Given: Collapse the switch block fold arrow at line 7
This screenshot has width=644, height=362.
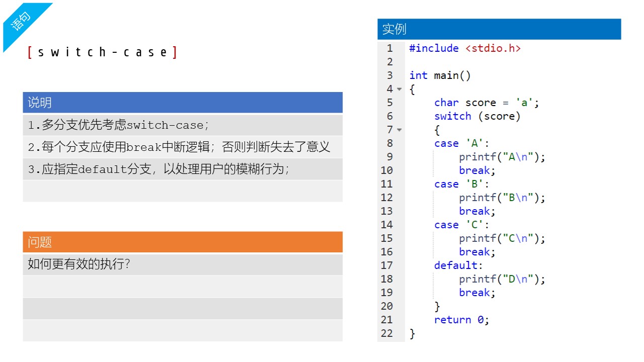Looking at the screenshot, I should [x=399, y=130].
